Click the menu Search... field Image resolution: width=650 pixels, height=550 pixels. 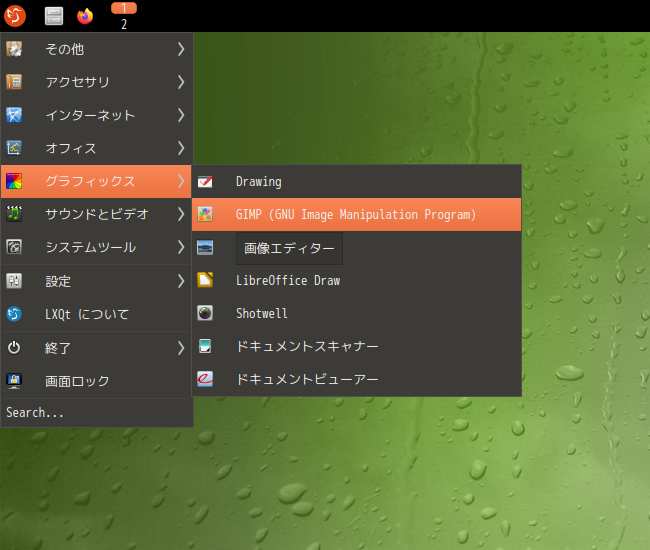(97, 413)
